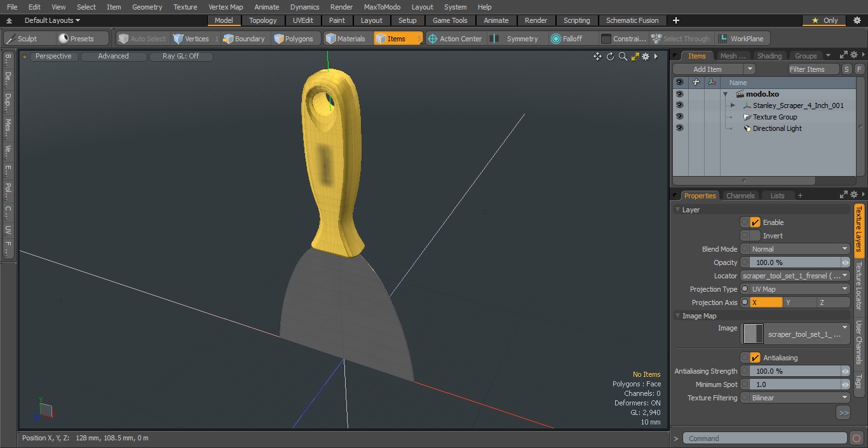Click the record macro circle button

pyautogui.click(x=856, y=438)
